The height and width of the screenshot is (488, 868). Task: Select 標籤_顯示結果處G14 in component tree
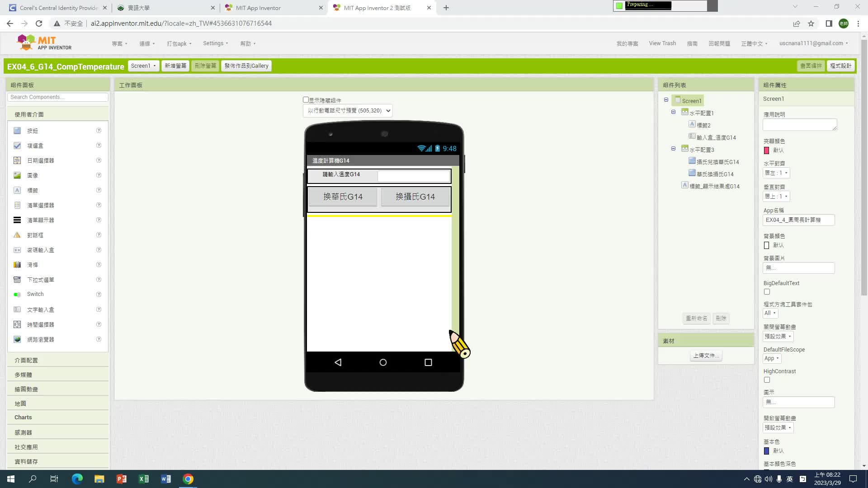(714, 186)
